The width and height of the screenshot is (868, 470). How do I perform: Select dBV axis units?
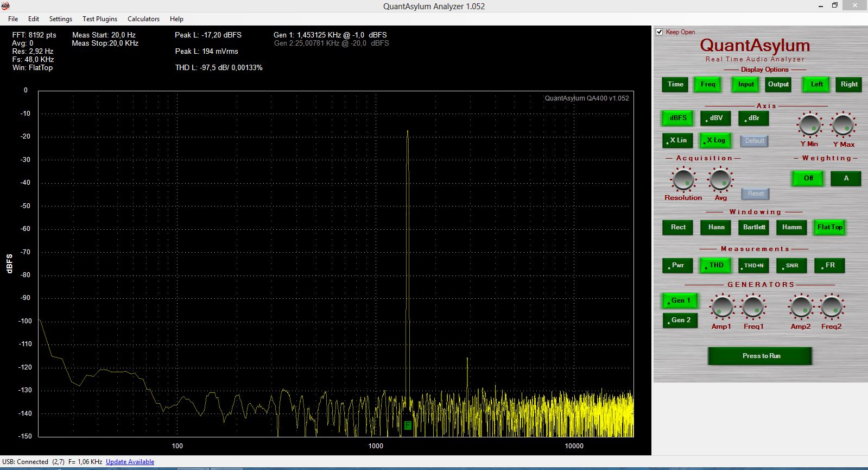tap(715, 118)
